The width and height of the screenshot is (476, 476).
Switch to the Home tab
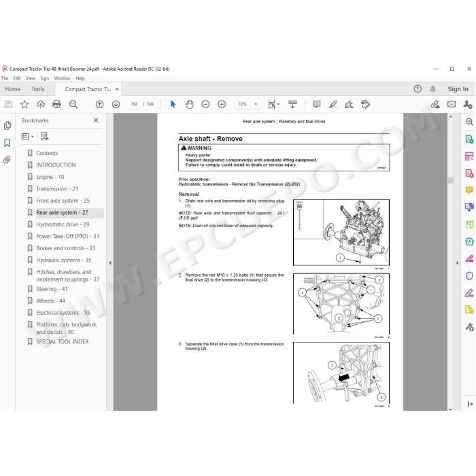click(13, 89)
